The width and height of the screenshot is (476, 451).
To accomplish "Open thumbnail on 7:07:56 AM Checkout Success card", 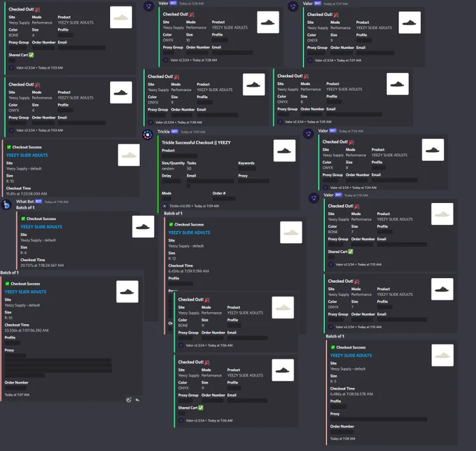I will [x=127, y=291].
